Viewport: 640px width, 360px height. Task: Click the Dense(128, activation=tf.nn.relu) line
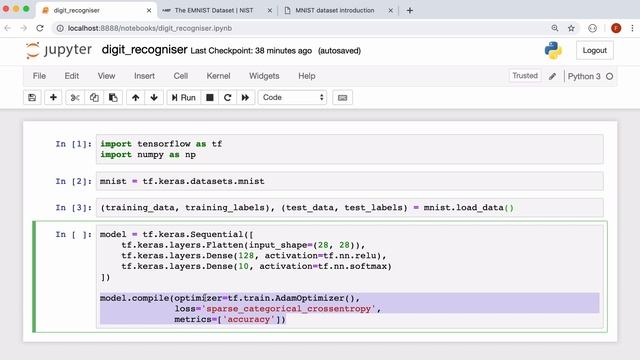[x=253, y=256]
